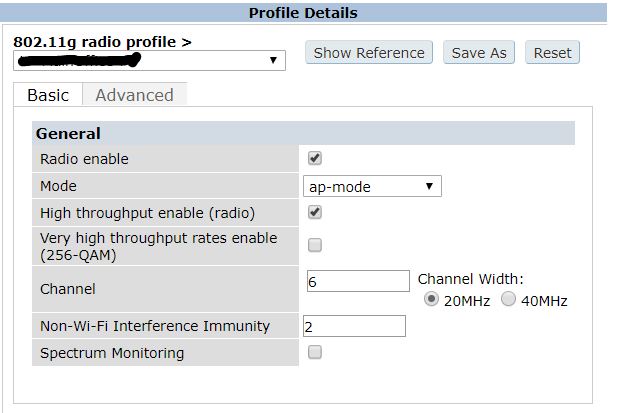Image resolution: width=618 pixels, height=413 pixels.
Task: Click the Spectrum Monitoring row label
Action: (x=111, y=353)
